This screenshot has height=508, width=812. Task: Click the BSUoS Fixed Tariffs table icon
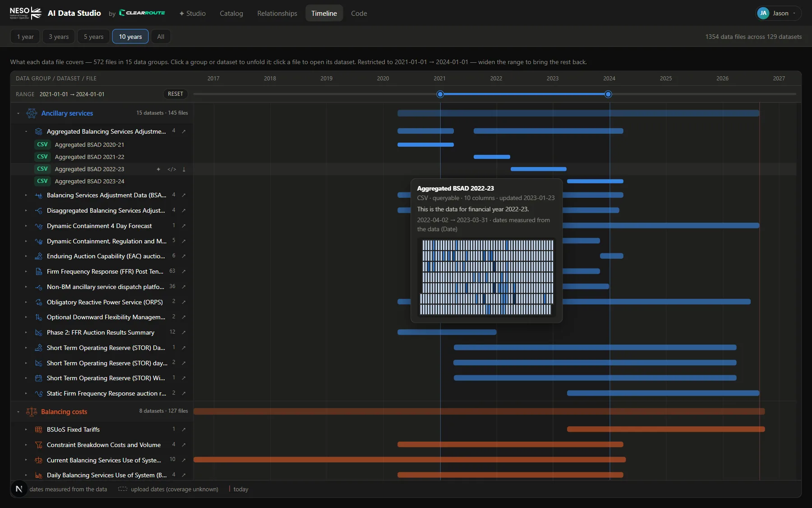click(x=39, y=429)
